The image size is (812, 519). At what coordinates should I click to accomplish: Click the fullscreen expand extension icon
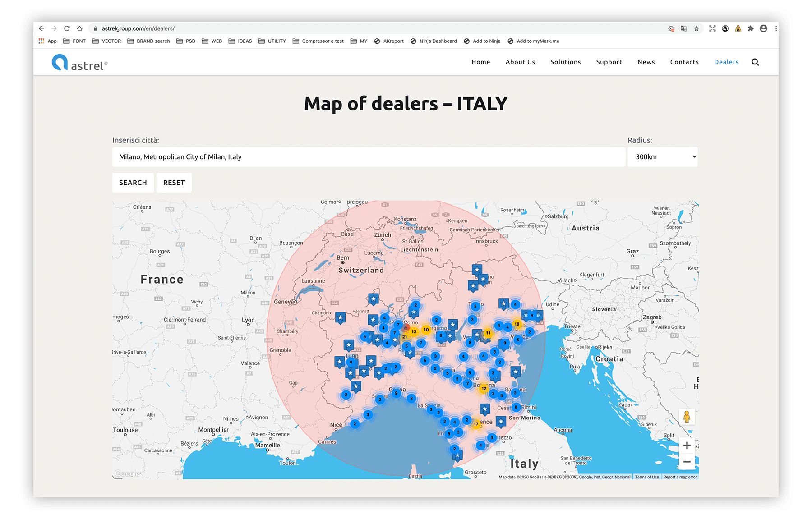712,28
